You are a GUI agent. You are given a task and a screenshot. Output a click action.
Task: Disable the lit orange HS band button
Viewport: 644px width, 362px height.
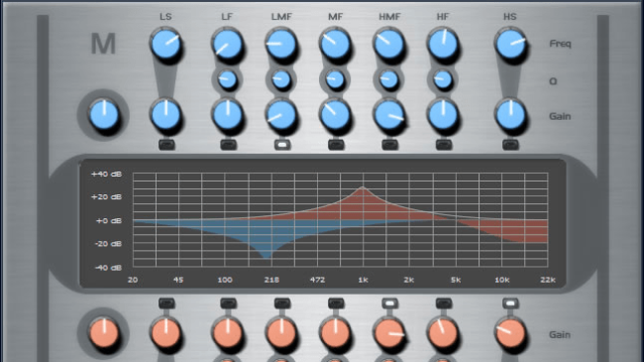(x=510, y=303)
